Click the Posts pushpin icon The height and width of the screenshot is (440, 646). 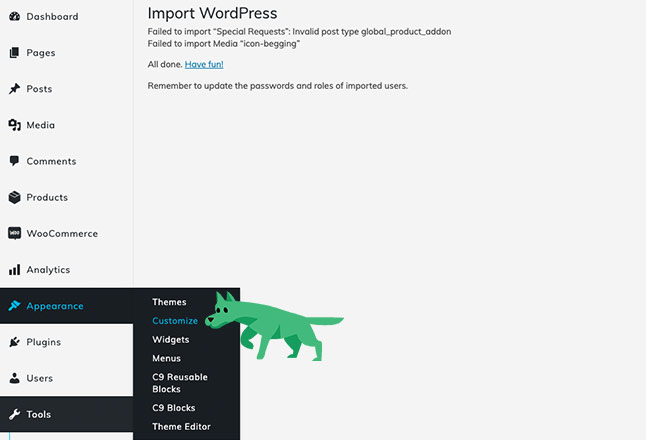[x=14, y=89]
